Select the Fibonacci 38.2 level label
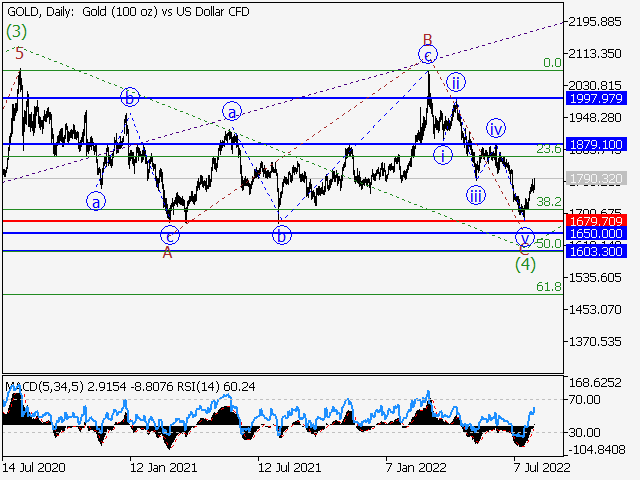 [549, 202]
